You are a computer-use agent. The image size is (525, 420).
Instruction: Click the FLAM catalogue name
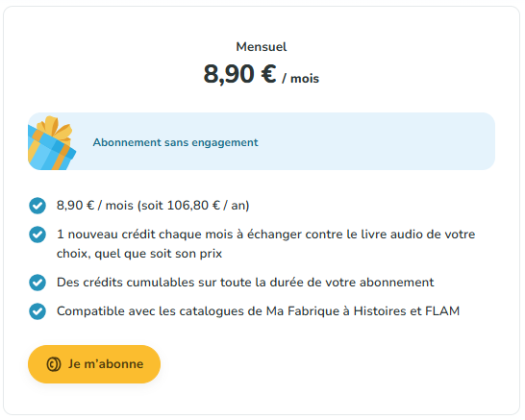pos(442,311)
